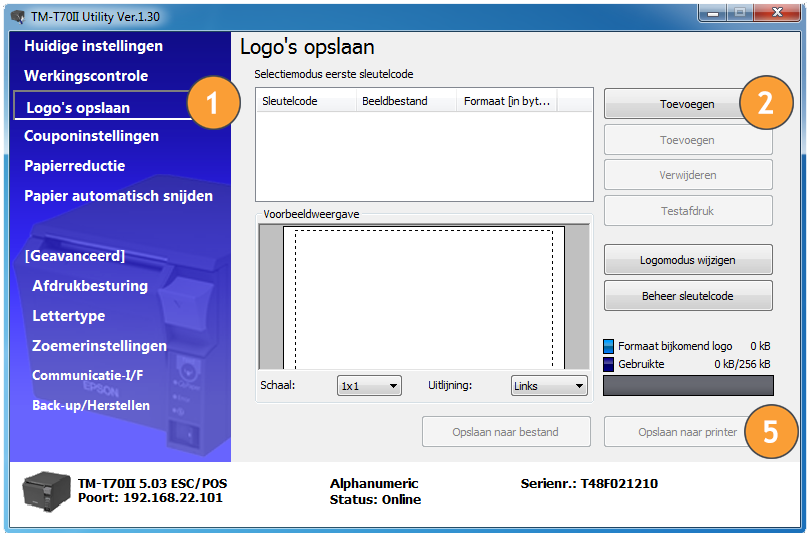This screenshot has height=536, width=809.
Task: Open Huidige instellingen in the sidebar
Action: (x=93, y=46)
